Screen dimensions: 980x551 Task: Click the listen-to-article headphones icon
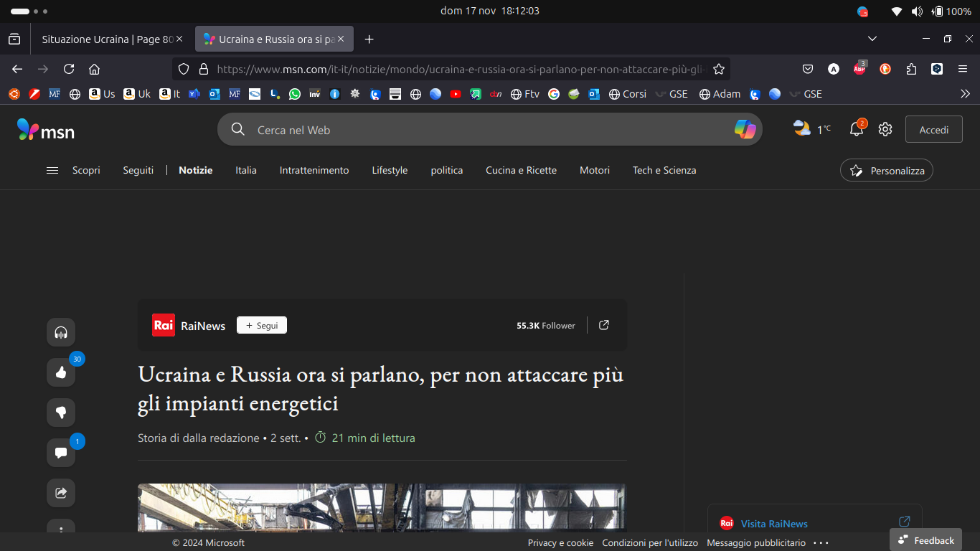[x=61, y=332]
